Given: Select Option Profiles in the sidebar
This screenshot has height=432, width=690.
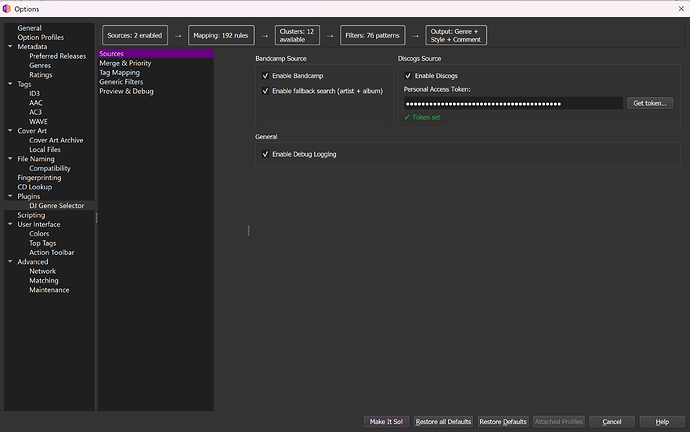Looking at the screenshot, I should pyautogui.click(x=40, y=37).
